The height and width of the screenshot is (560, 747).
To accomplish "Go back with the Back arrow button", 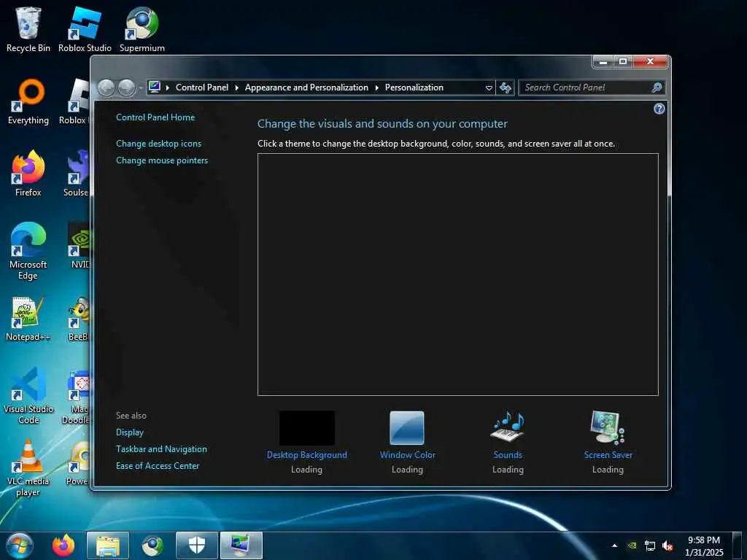I will point(106,88).
